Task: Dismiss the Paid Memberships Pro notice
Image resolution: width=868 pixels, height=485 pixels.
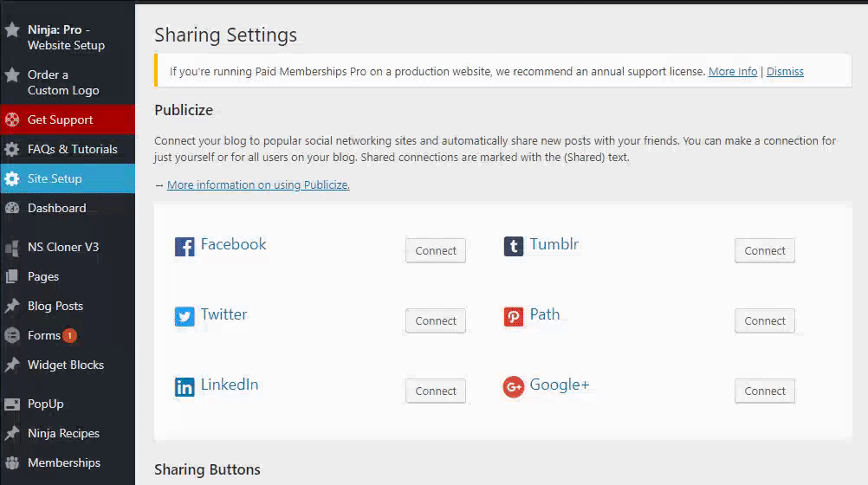Action: (785, 71)
